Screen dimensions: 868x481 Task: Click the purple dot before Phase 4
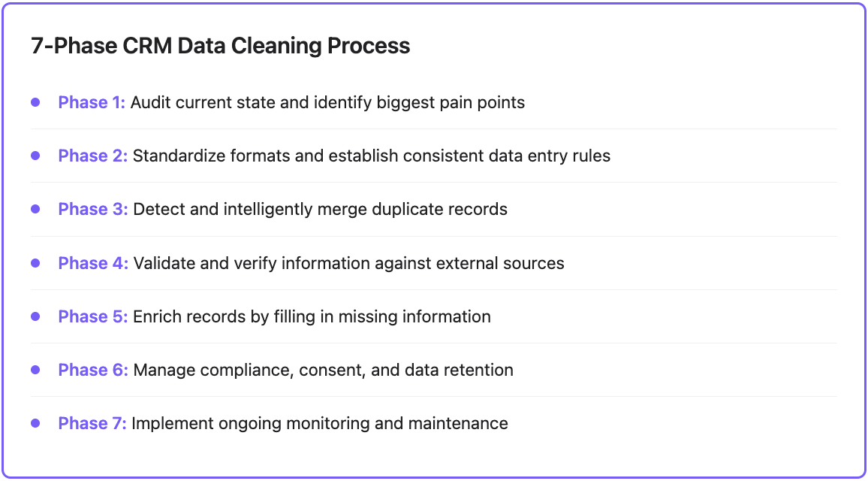pyautogui.click(x=35, y=263)
